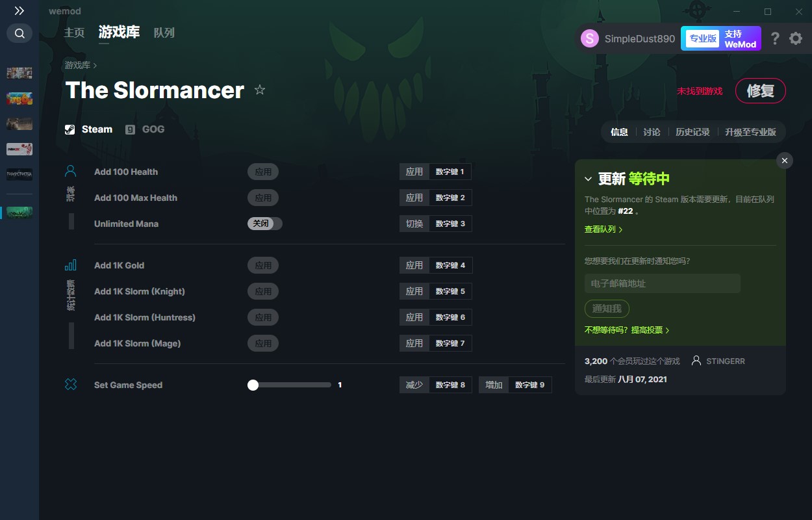Click the 数字键 6 hotkey for Slorm (Huntress)
Image resolution: width=812 pixels, height=520 pixels.
click(450, 317)
